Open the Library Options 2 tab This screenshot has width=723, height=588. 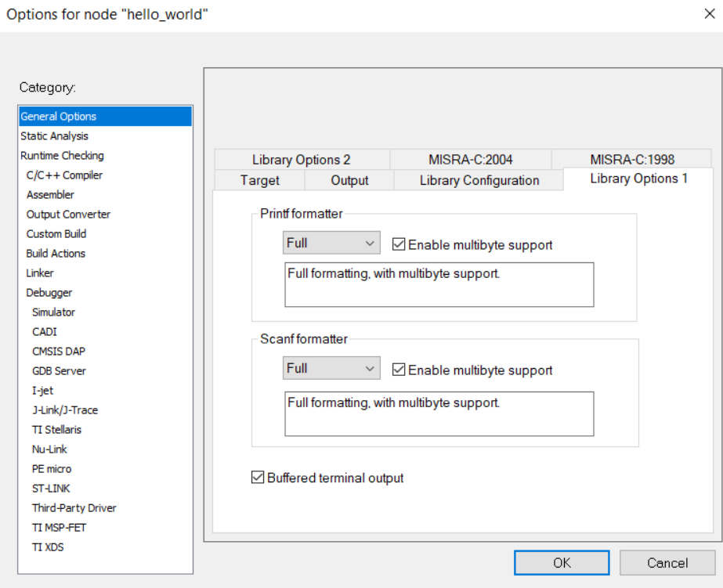point(302,160)
